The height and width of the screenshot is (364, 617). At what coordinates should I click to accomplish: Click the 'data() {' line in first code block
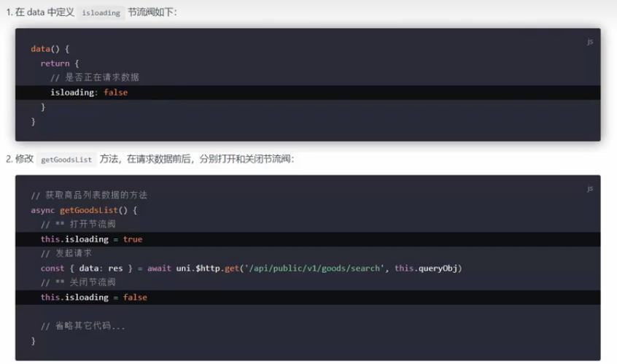coord(50,49)
